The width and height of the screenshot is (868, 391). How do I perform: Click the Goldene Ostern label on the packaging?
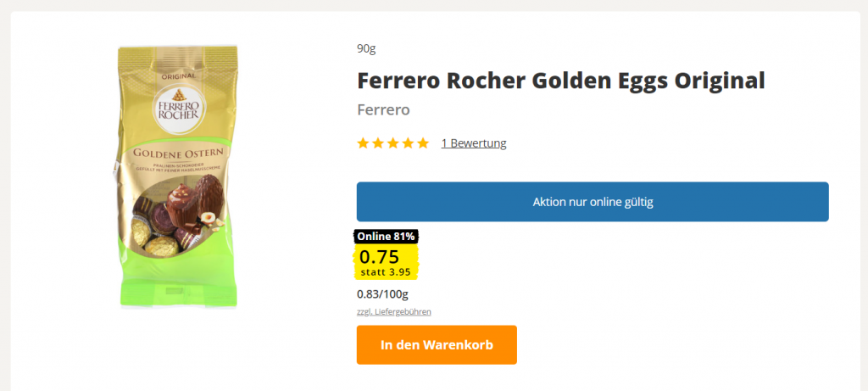pyautogui.click(x=177, y=153)
